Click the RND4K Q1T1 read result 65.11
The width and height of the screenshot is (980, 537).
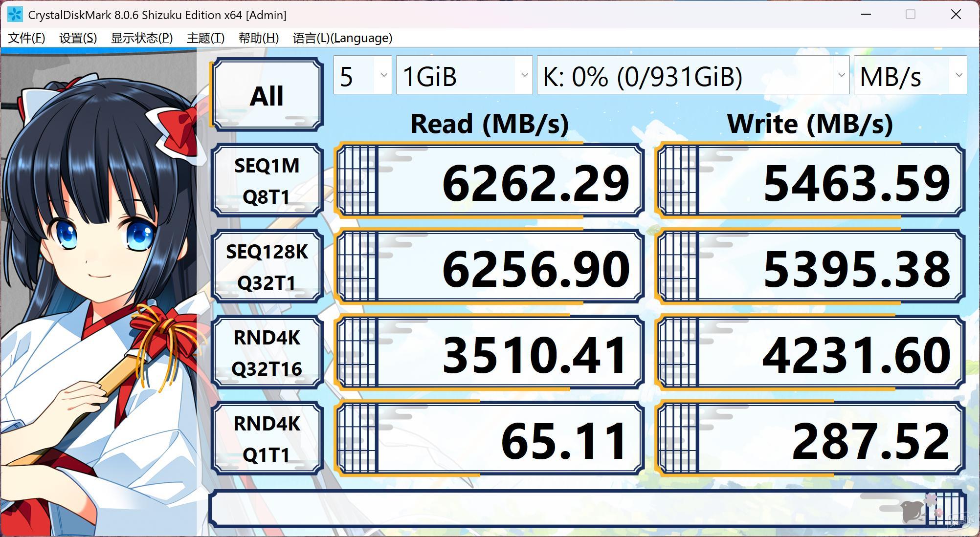tap(490, 439)
